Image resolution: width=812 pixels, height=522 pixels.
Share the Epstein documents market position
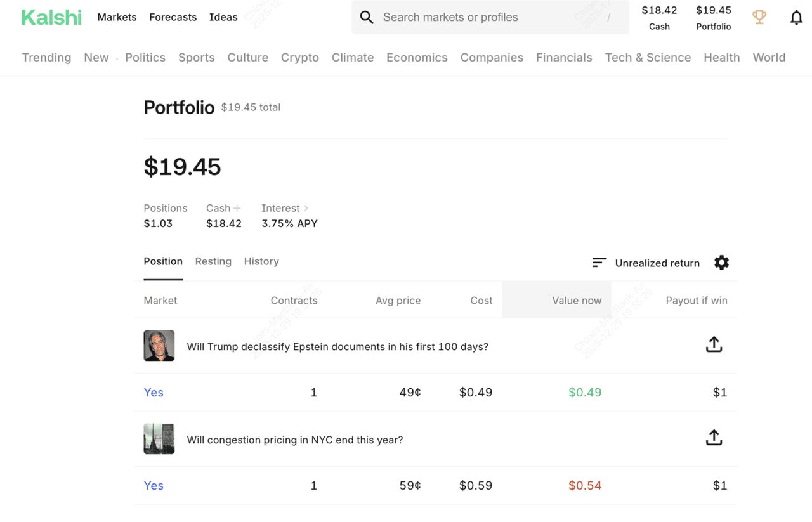pos(714,344)
